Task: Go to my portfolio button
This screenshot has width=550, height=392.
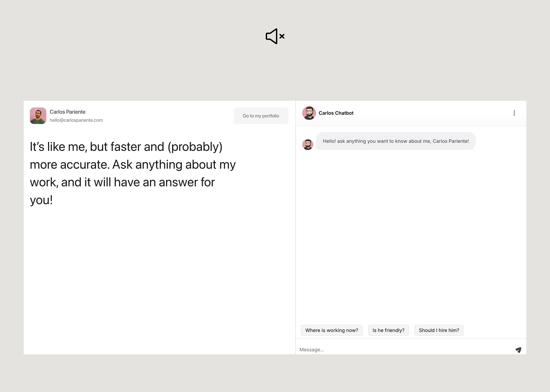Action: 261,116
